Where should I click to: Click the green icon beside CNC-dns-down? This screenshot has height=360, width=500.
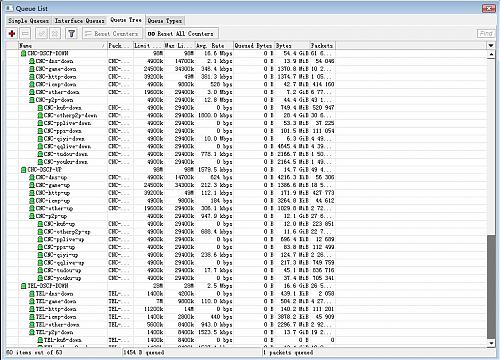tap(32, 61)
